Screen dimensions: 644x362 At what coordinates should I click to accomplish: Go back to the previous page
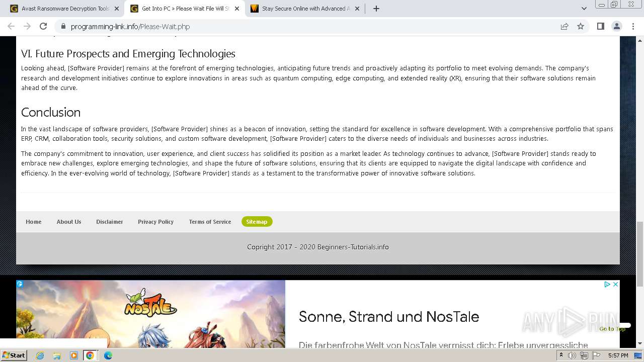tap(11, 26)
